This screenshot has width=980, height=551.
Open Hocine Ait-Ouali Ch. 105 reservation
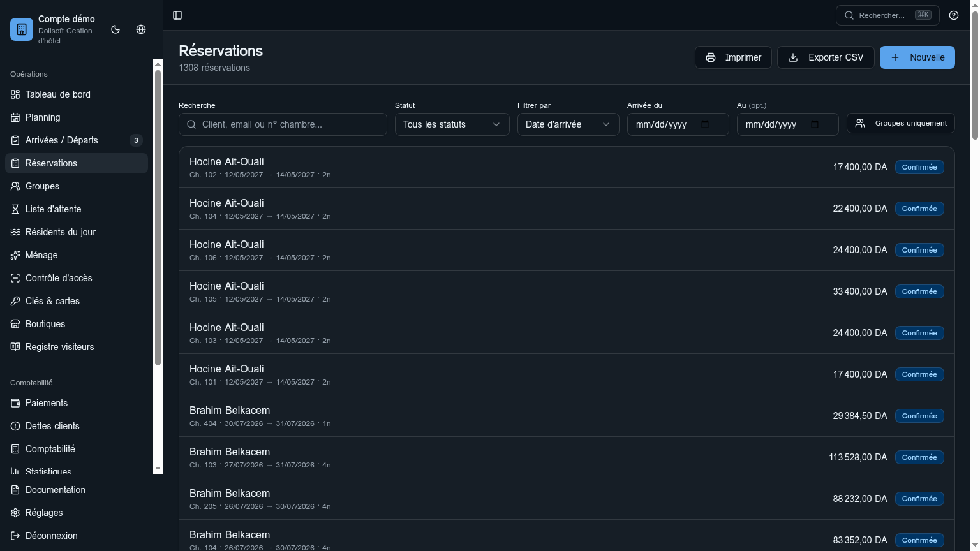[567, 291]
